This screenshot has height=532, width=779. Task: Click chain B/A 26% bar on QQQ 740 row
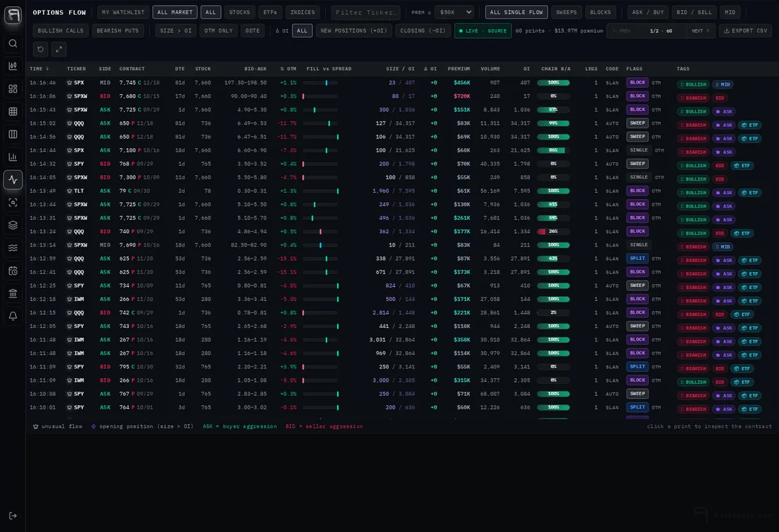coord(553,232)
